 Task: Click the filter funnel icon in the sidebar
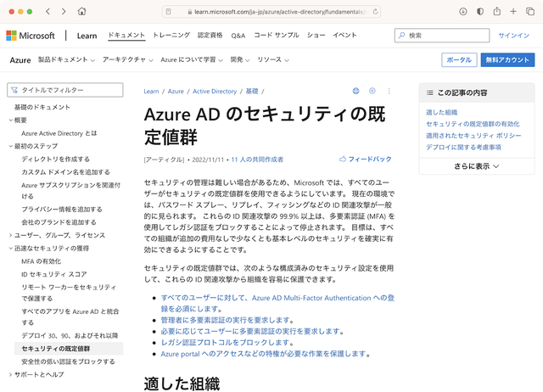14,90
